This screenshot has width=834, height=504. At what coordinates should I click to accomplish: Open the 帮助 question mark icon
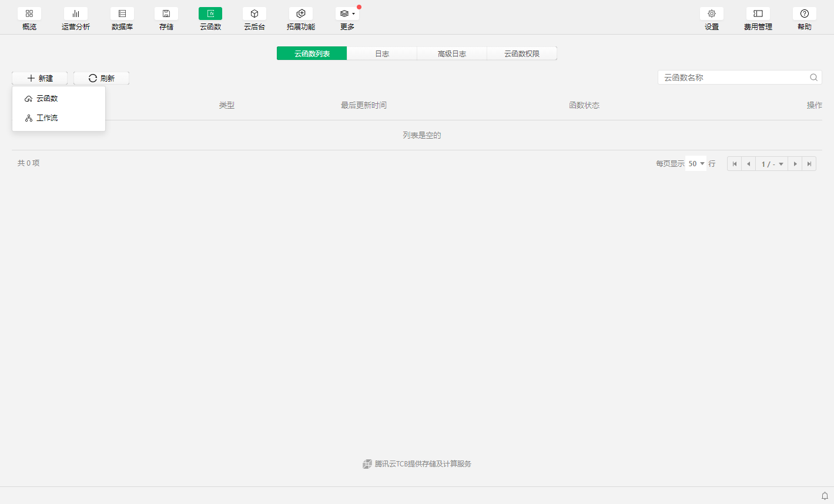coord(805,14)
